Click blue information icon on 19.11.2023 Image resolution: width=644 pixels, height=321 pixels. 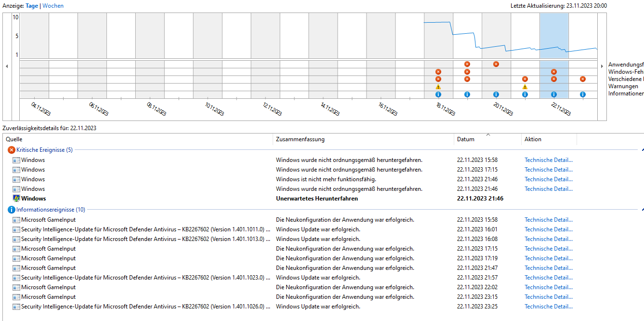(467, 94)
